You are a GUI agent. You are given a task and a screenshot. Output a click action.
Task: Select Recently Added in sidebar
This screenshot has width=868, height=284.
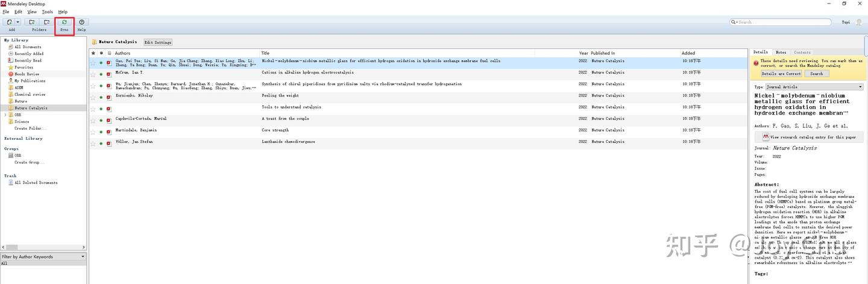[x=29, y=54]
